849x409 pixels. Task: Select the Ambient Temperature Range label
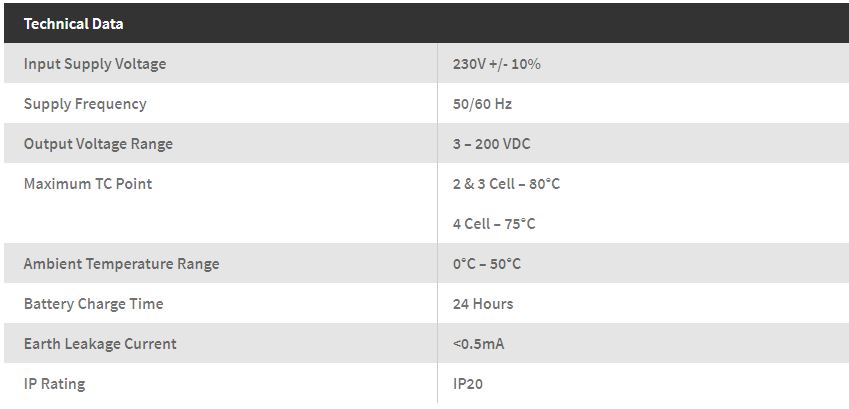tap(121, 264)
